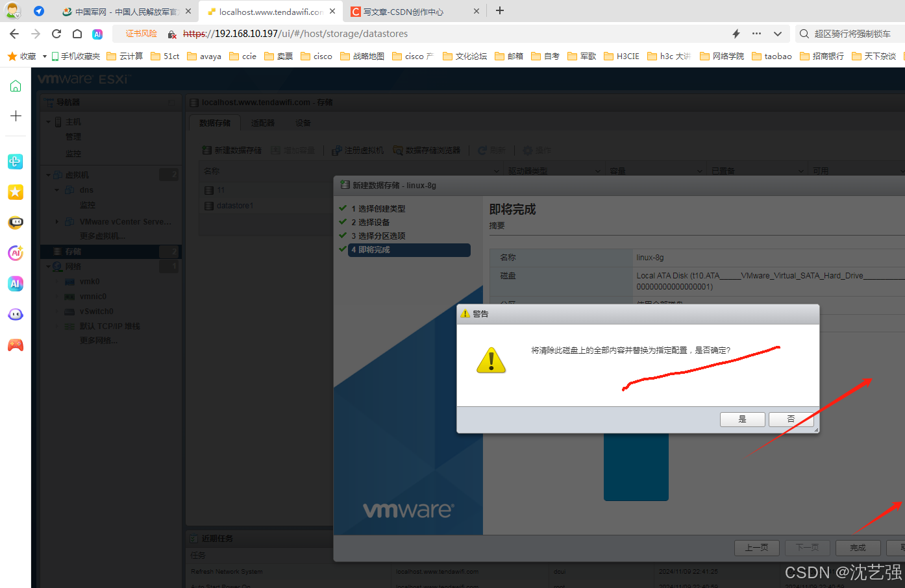
Task: Select the localhost.www.tendawifi.com tab
Action: pos(271,12)
